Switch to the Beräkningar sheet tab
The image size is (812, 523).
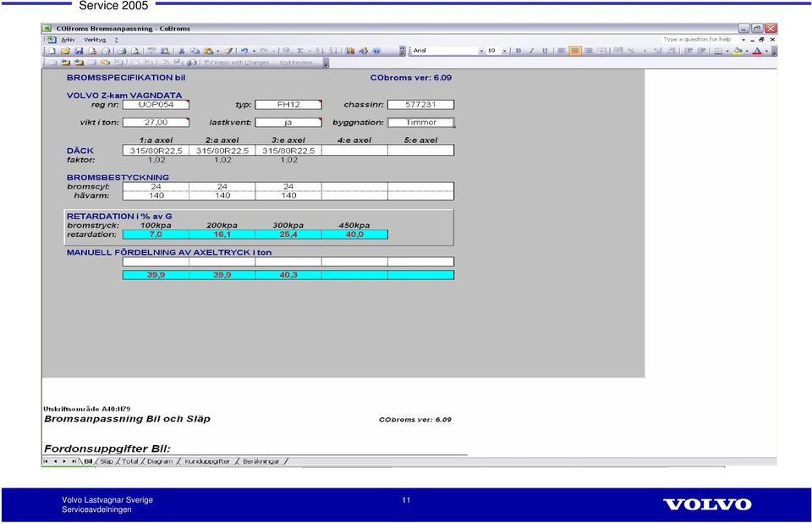(x=261, y=461)
